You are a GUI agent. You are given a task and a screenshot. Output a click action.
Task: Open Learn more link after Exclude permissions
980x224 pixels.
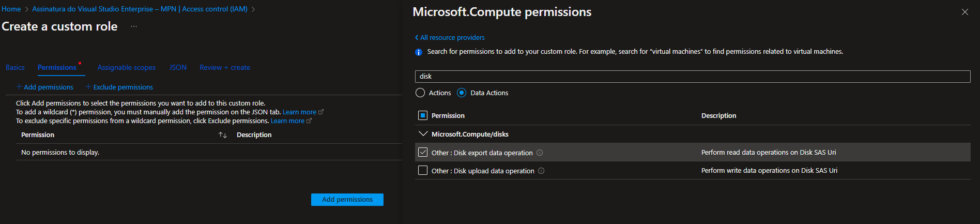pos(291,121)
